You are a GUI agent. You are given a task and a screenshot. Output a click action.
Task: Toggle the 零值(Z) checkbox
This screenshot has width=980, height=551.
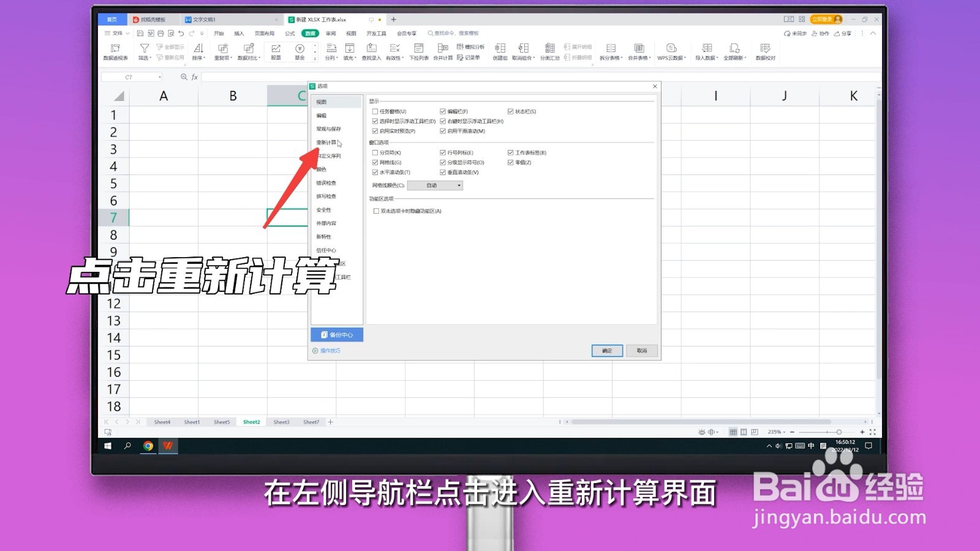click(x=510, y=162)
